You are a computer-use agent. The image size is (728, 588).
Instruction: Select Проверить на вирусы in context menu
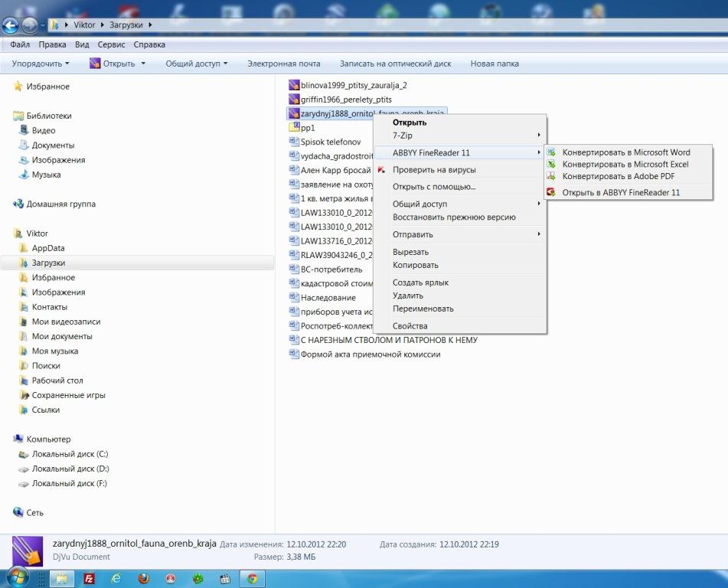click(x=434, y=170)
